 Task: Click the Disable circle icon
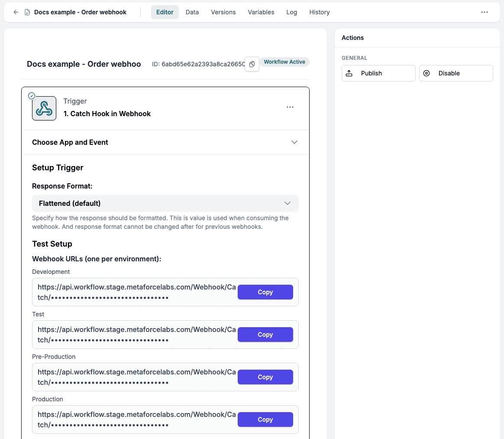pyautogui.click(x=426, y=73)
